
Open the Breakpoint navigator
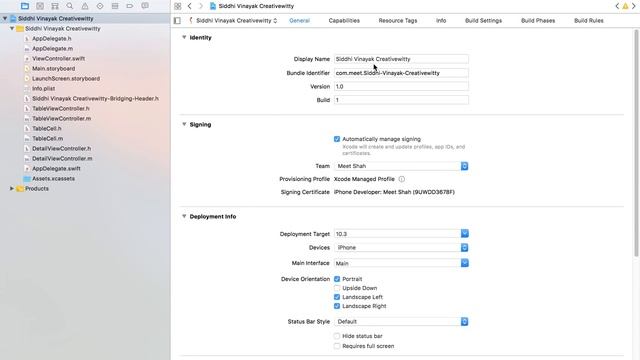[130, 6]
